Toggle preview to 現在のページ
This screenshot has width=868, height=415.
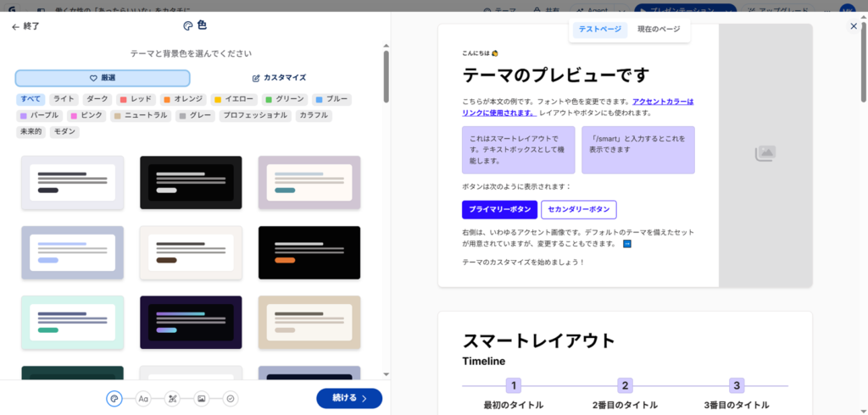point(659,30)
